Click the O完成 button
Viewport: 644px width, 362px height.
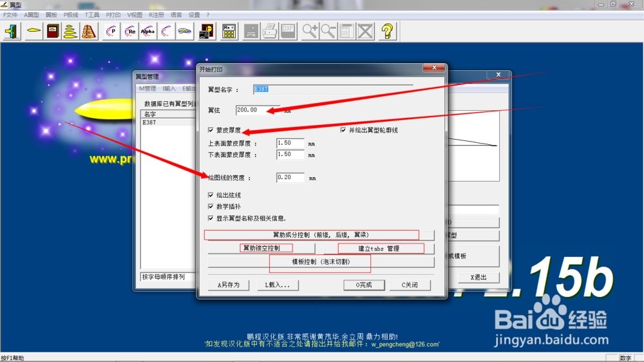364,285
